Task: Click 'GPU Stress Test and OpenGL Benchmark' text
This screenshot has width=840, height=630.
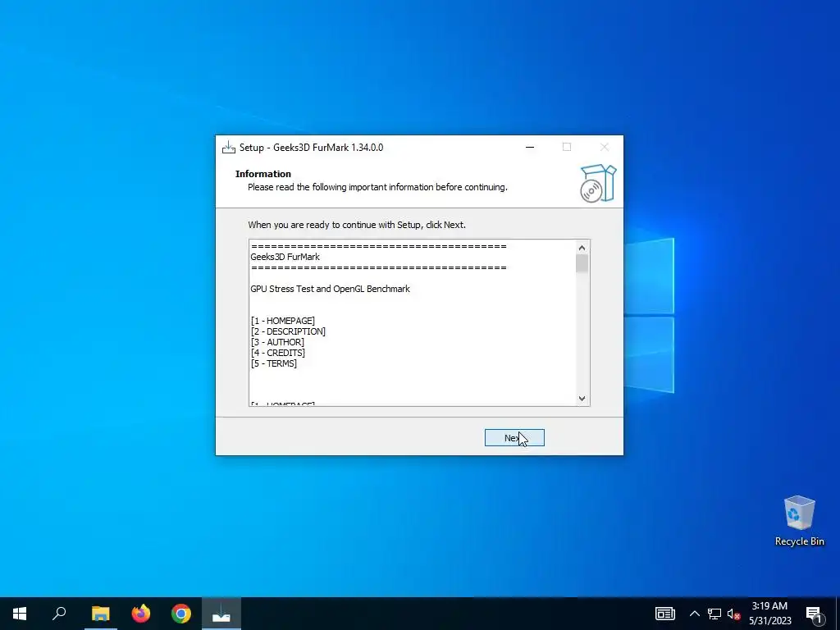Action: (330, 289)
